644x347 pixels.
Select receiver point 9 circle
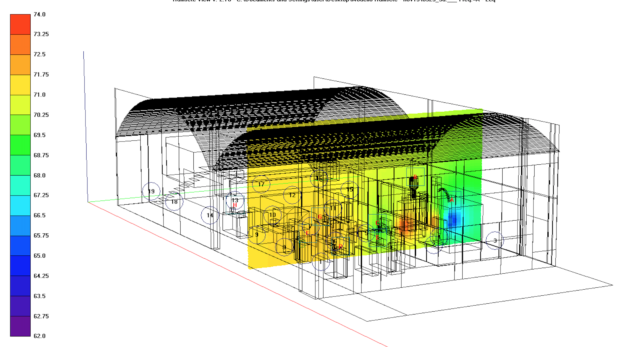coord(257,235)
